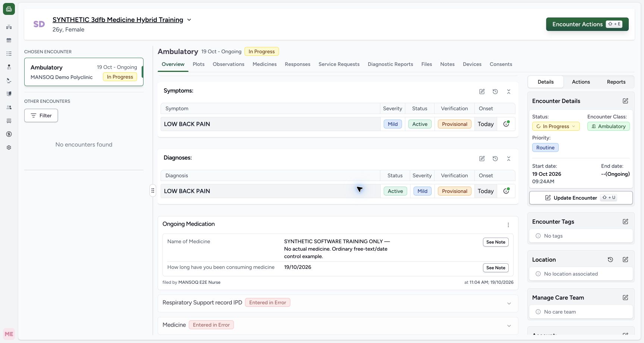Open the Observations tab
The height and width of the screenshot is (343, 644).
click(x=228, y=64)
